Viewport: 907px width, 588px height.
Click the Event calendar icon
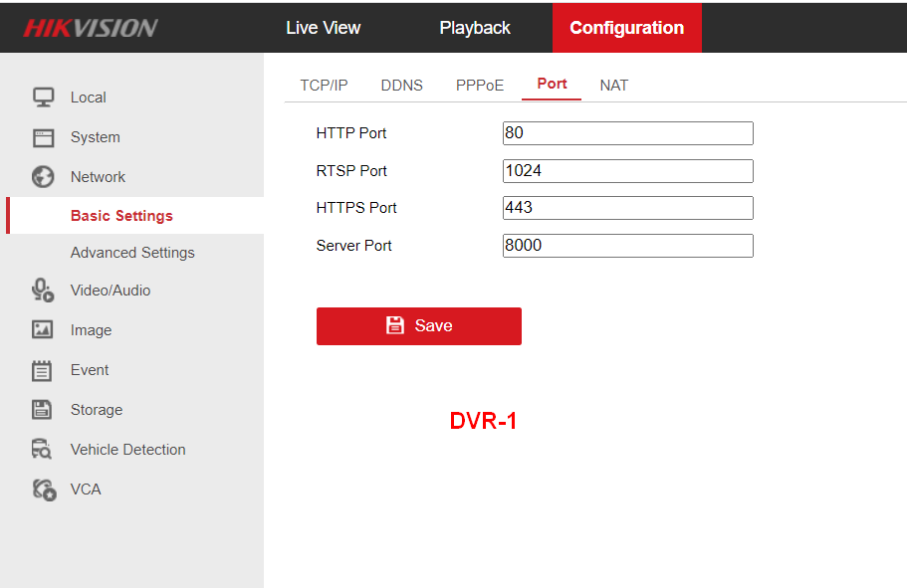pyautogui.click(x=43, y=370)
